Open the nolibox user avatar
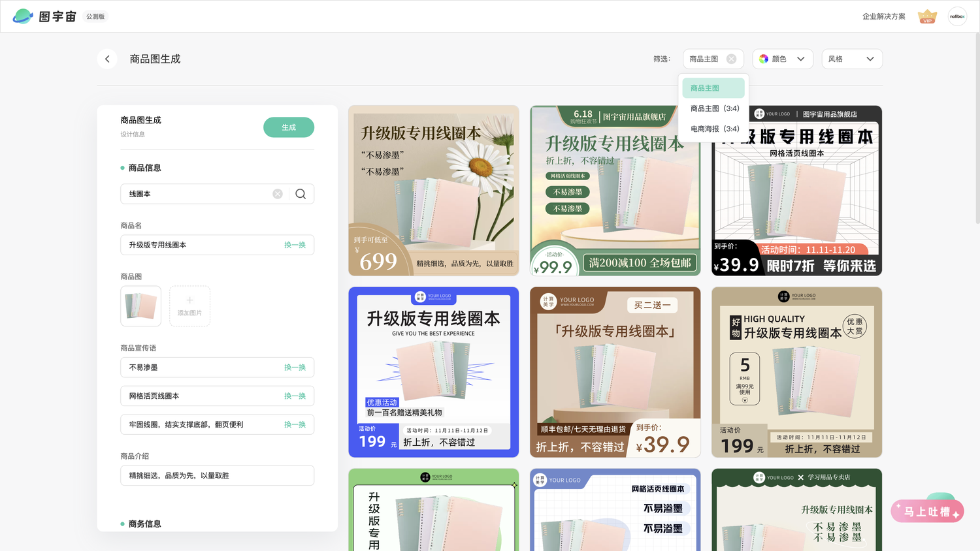Viewport: 980px width, 551px height. [957, 16]
